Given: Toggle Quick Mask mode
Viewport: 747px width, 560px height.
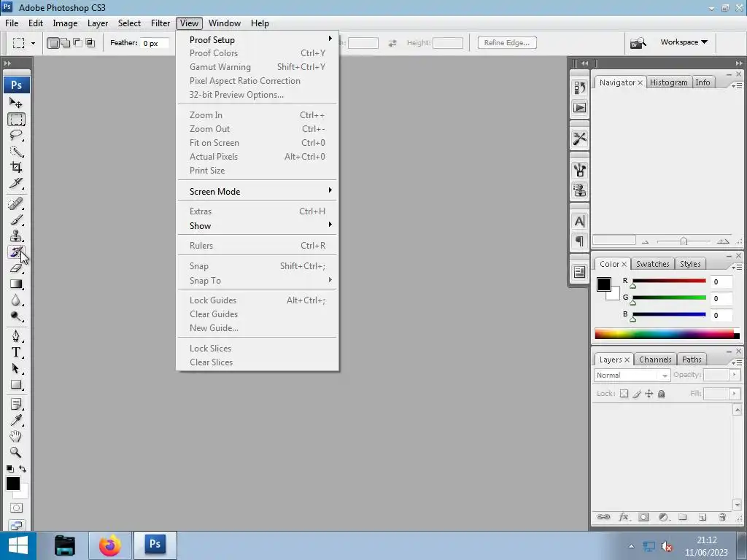Looking at the screenshot, I should tap(16, 507).
